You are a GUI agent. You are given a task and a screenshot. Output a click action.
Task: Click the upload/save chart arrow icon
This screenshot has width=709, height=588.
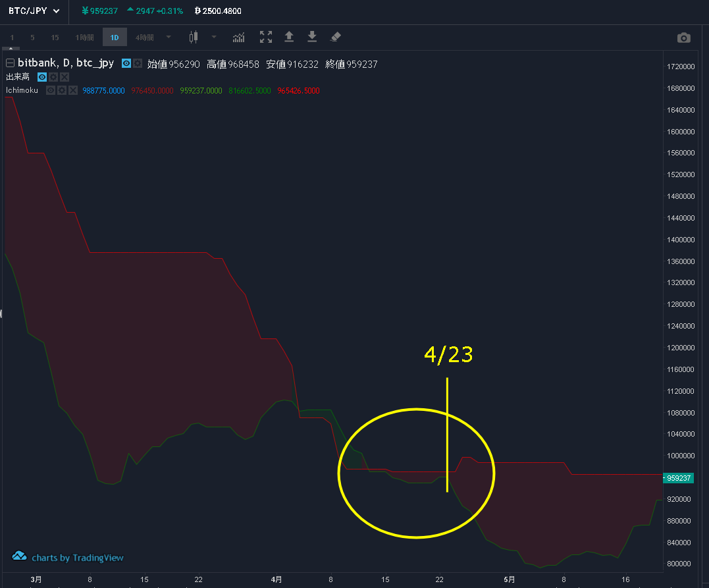[289, 38]
